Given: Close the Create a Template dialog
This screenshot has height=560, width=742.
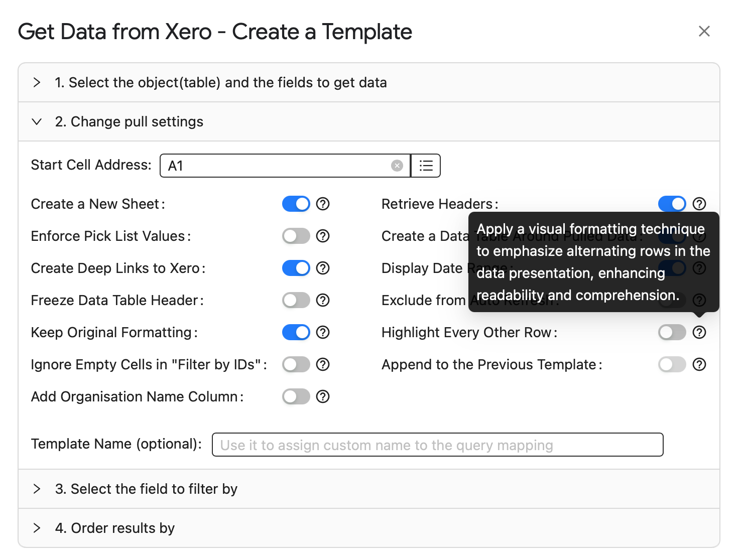Looking at the screenshot, I should click(704, 31).
